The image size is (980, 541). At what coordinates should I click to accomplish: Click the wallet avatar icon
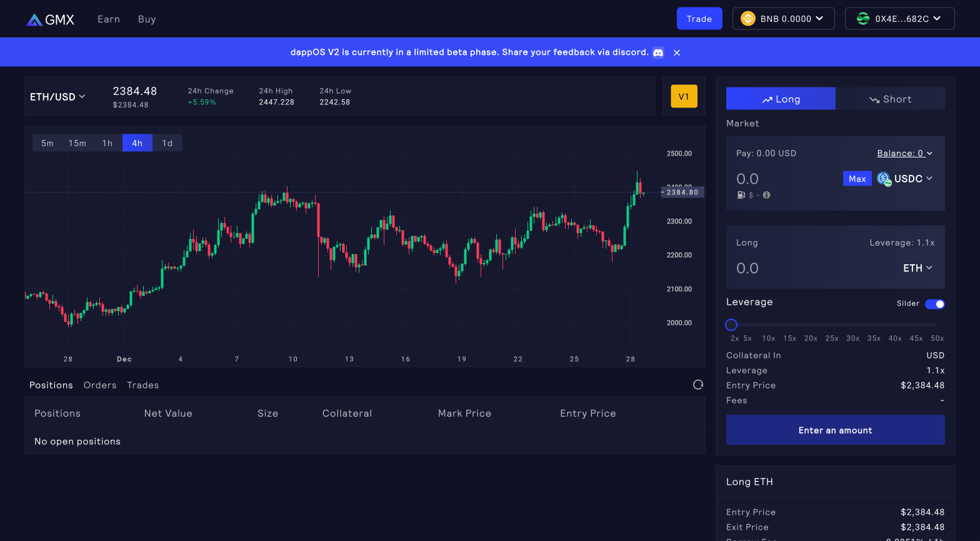point(862,19)
